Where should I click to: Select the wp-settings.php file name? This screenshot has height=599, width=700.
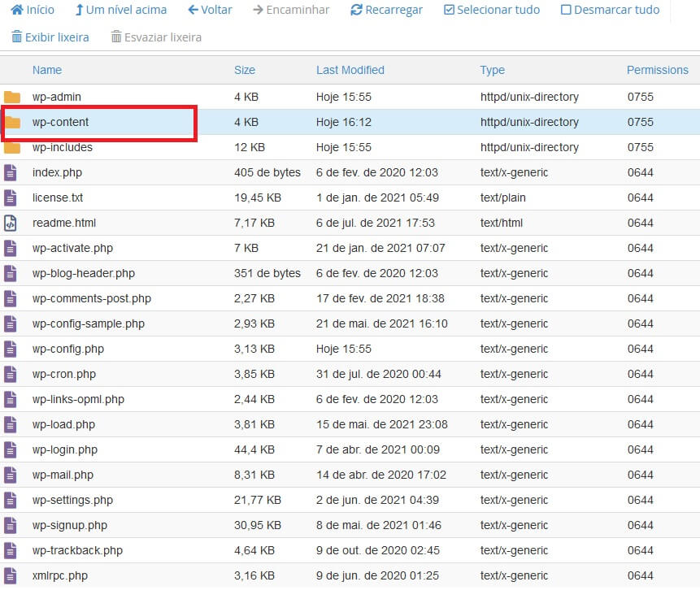tap(73, 501)
